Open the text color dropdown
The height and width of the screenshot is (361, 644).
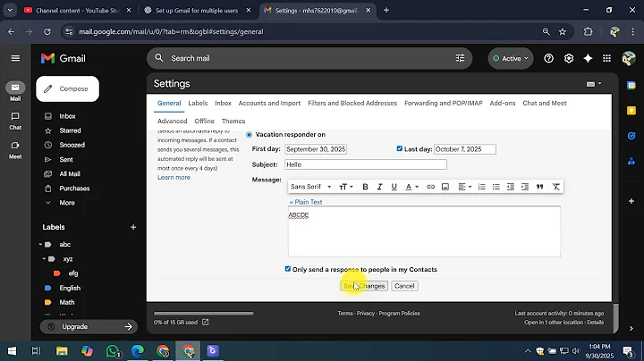pyautogui.click(x=411, y=187)
